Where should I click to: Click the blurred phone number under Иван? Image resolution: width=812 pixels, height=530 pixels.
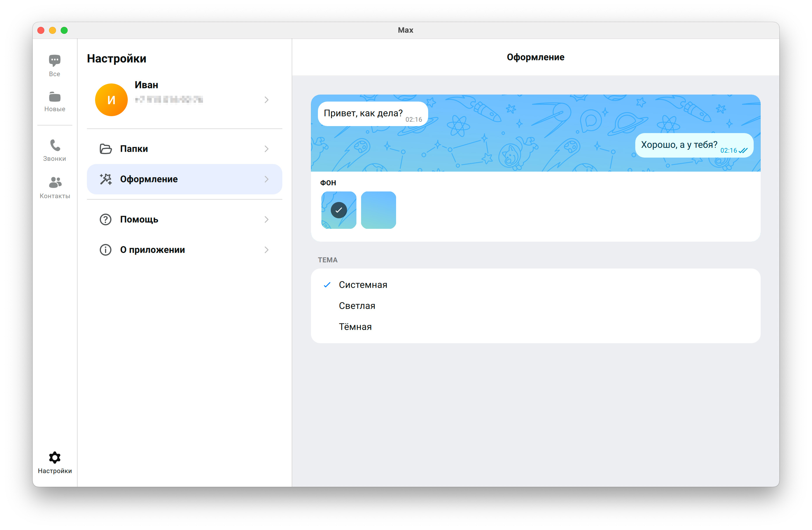(169, 100)
